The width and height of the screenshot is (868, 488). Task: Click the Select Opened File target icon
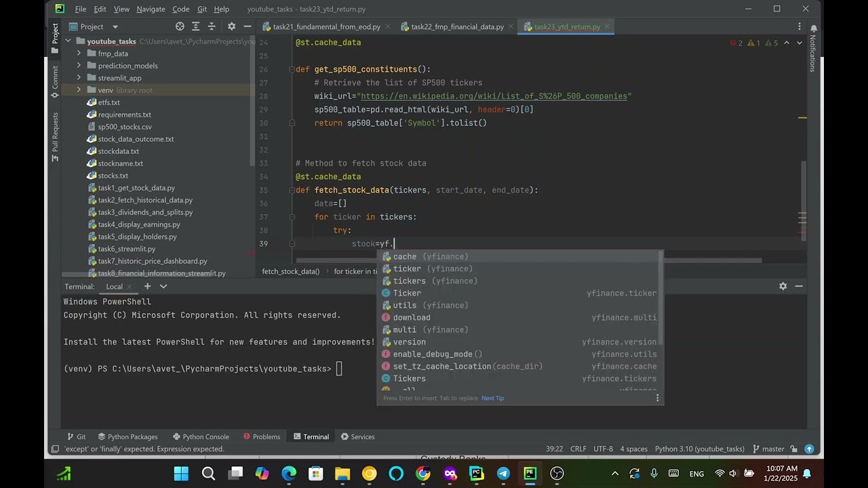click(180, 26)
